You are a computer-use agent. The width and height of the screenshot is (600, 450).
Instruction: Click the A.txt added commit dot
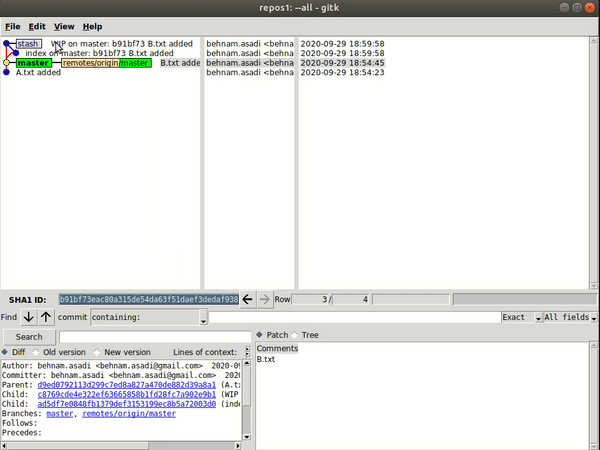(x=7, y=73)
